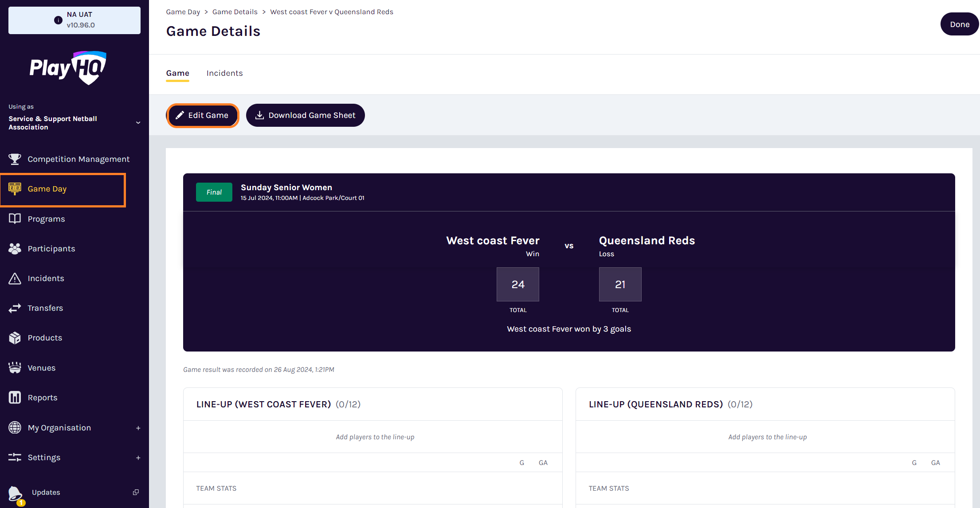Download the game sheet

(305, 115)
